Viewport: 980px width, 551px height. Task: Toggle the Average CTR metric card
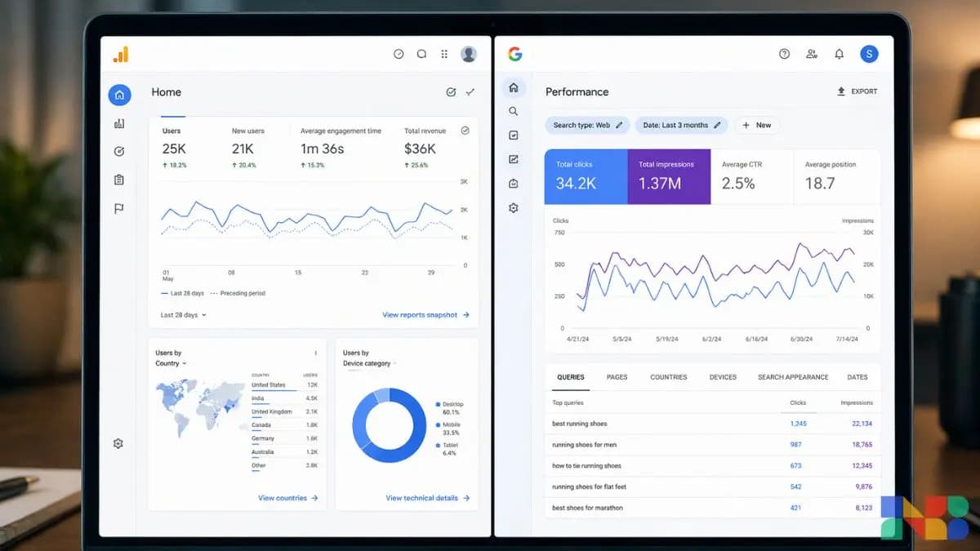pos(752,176)
